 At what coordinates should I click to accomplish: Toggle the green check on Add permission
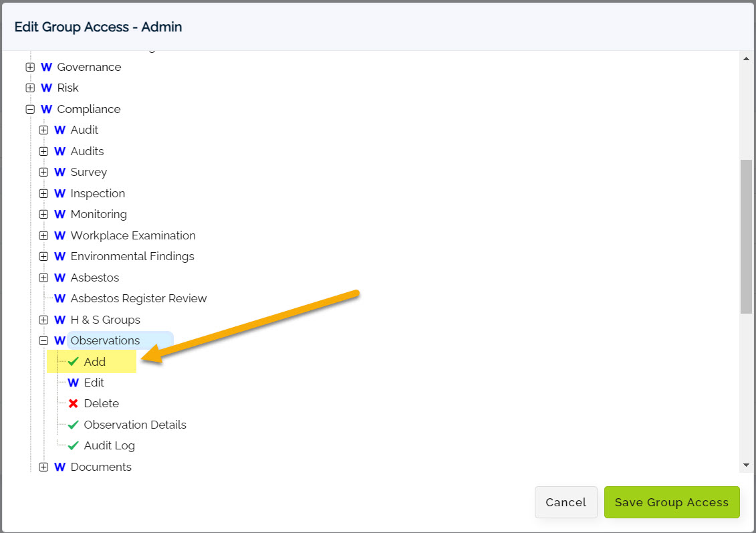[x=74, y=362]
